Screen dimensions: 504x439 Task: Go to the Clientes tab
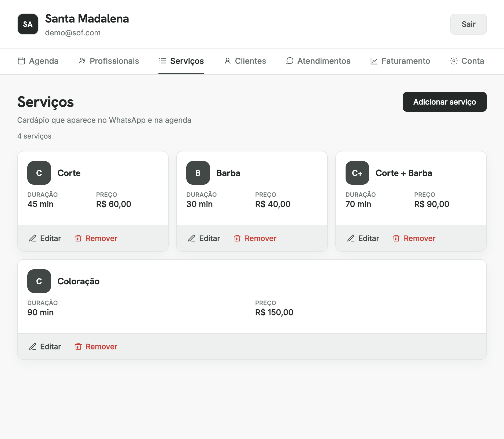coord(245,61)
